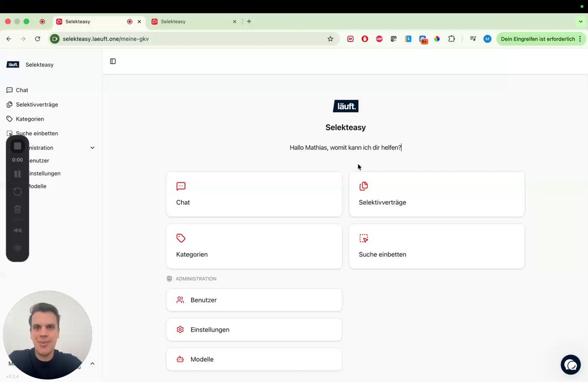Click the Opera red extension icon

click(364, 39)
